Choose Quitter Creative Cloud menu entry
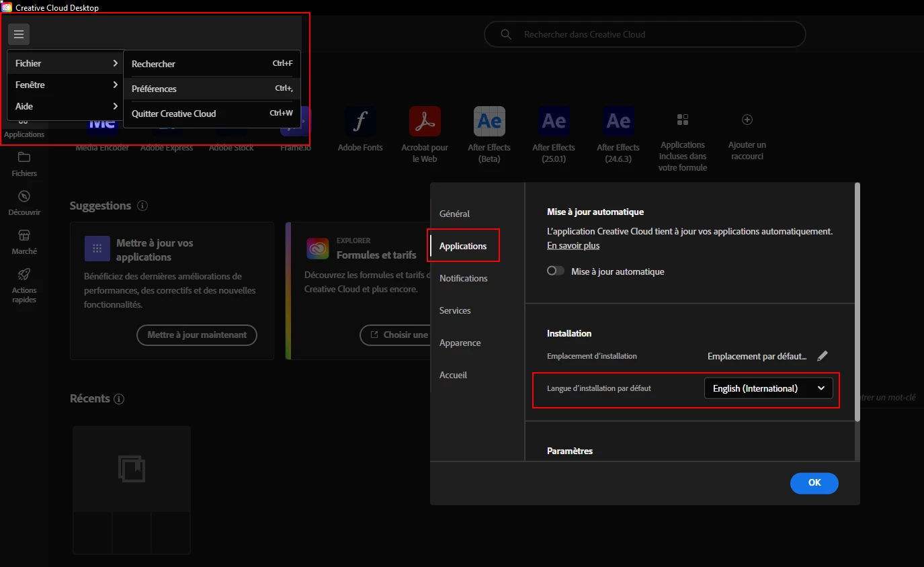924x567 pixels. click(212, 114)
